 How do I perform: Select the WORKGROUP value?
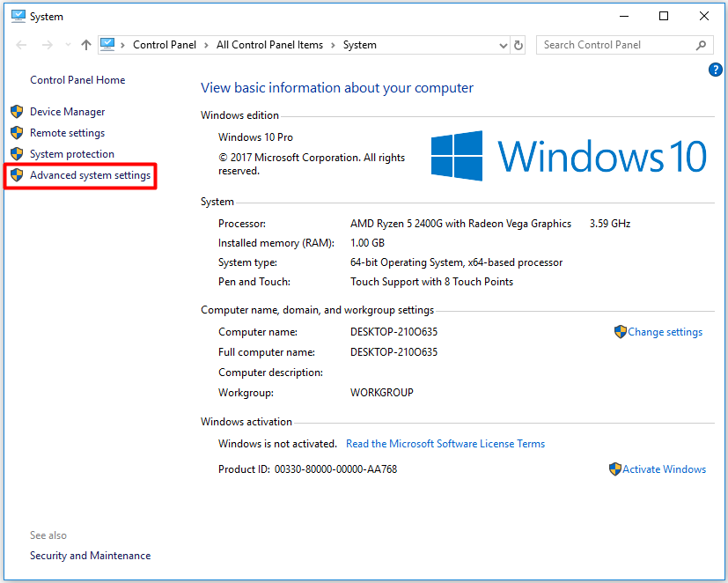382,393
